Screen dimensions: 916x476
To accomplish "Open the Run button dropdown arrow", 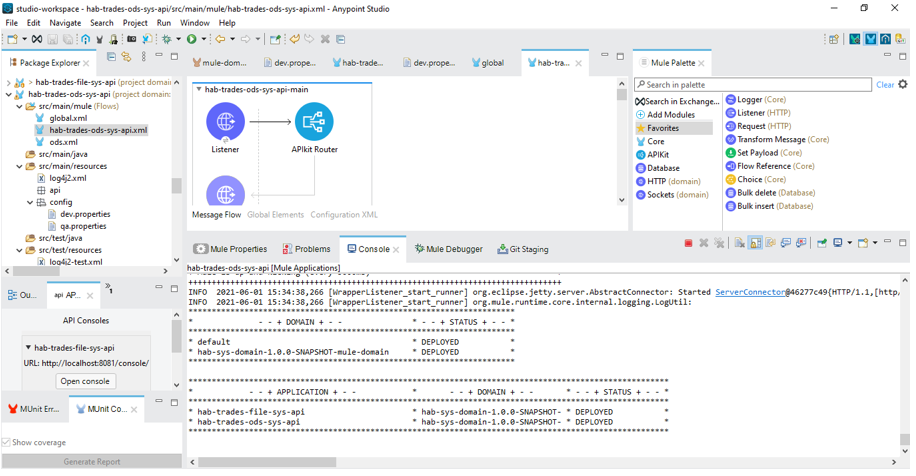I will pyautogui.click(x=203, y=39).
